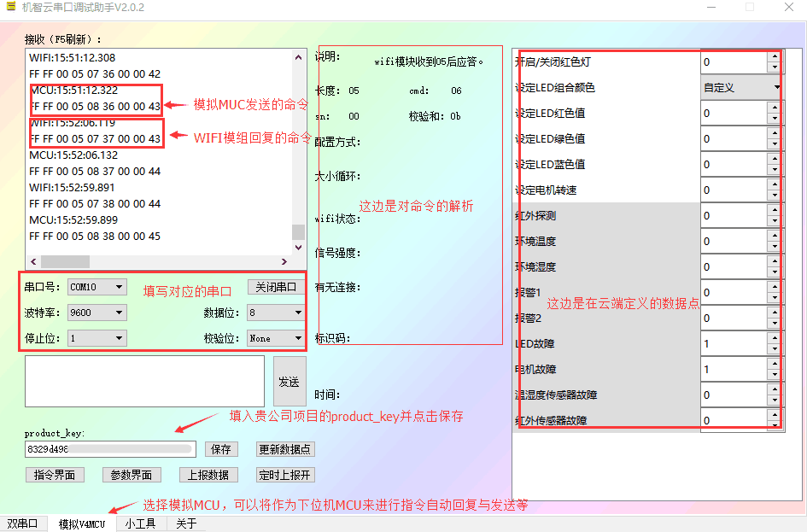Open the 串口号 COM10 dropdown

pos(96,287)
